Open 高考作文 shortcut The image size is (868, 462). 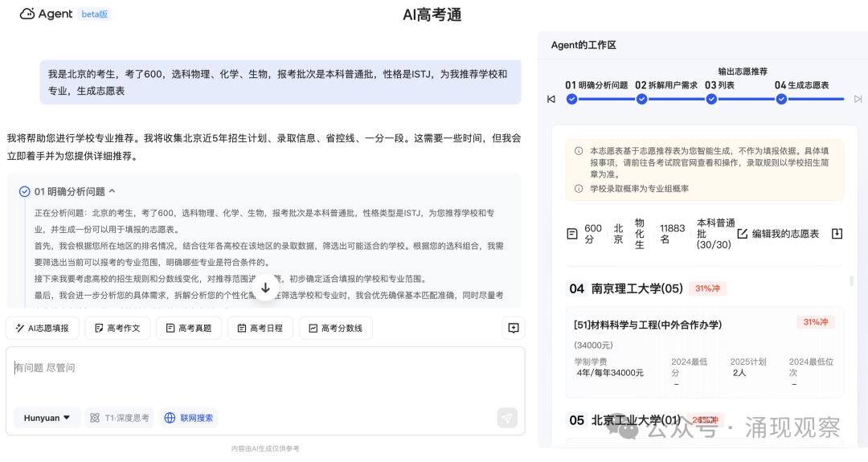point(117,328)
